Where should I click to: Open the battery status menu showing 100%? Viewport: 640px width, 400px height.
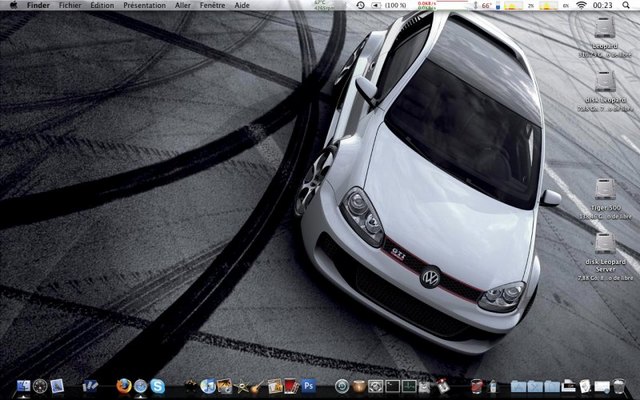pos(392,6)
